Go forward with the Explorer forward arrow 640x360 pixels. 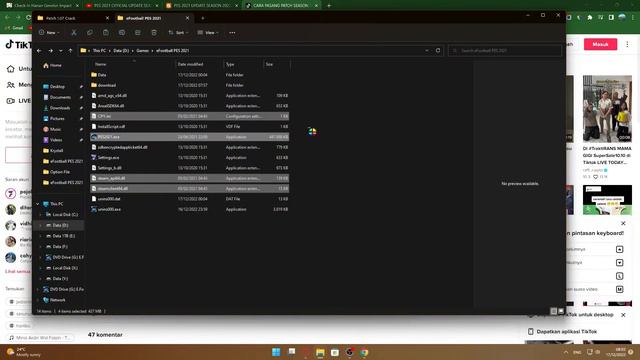[x=51, y=51]
